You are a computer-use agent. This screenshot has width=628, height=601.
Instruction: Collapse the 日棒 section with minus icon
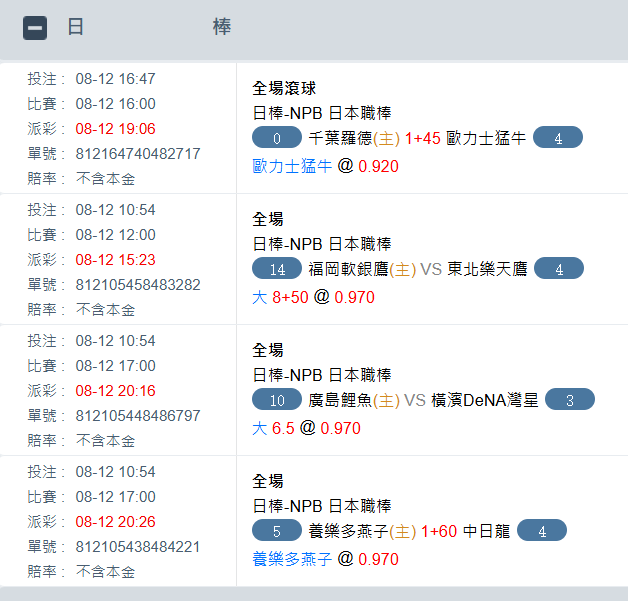click(35, 28)
